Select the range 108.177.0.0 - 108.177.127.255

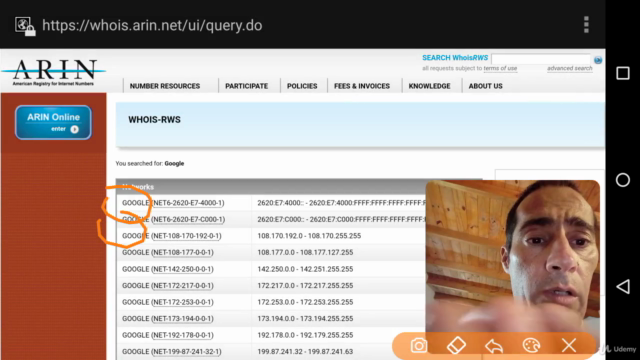pyautogui.click(x=305, y=253)
